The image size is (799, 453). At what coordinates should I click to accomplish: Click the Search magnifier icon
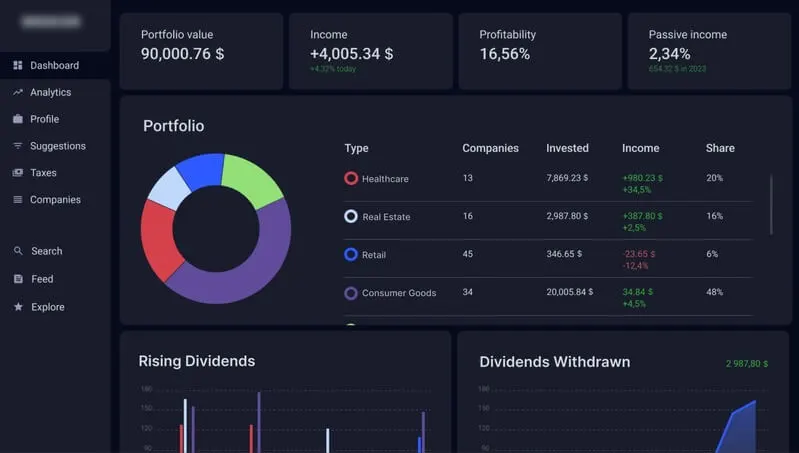pyautogui.click(x=18, y=251)
